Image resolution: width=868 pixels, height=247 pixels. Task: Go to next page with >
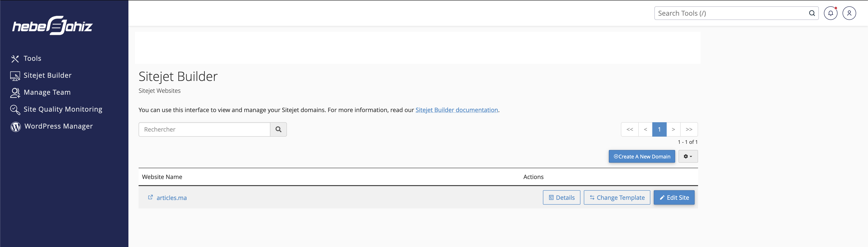pyautogui.click(x=673, y=129)
